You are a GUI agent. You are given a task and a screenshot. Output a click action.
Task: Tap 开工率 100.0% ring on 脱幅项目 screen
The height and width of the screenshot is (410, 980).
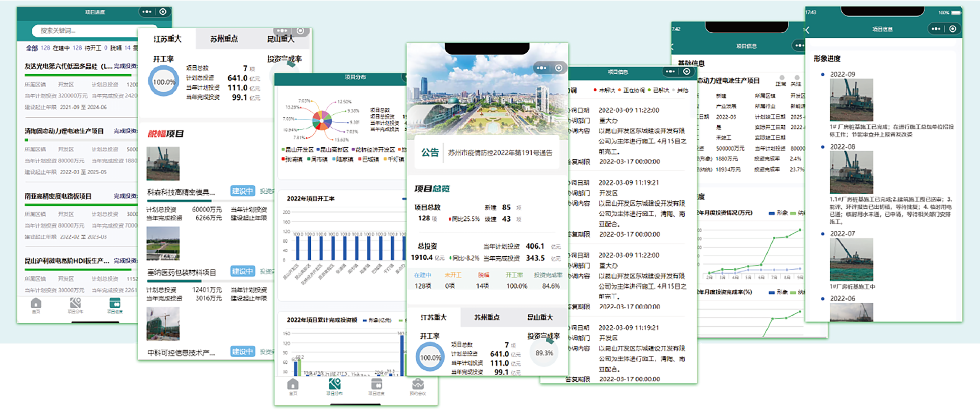(163, 81)
